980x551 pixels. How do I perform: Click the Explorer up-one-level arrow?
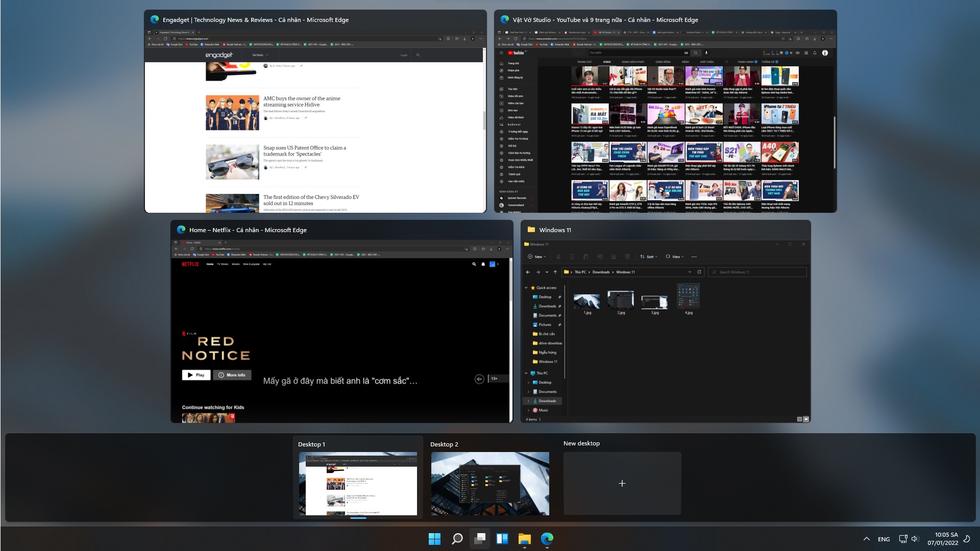point(555,272)
